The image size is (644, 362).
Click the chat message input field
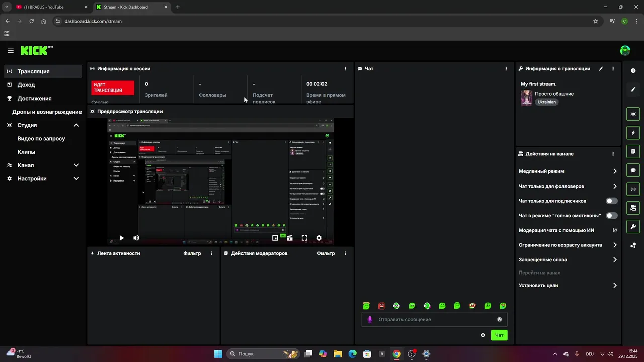(x=434, y=319)
